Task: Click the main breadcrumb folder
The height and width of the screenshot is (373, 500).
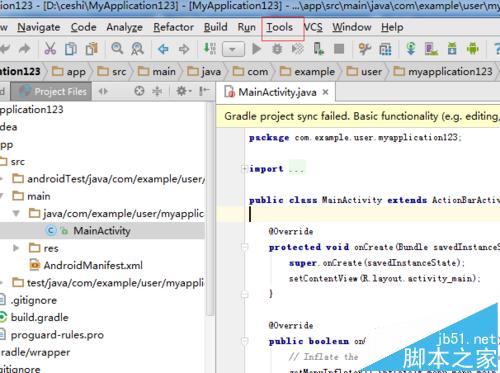Action: tap(157, 72)
